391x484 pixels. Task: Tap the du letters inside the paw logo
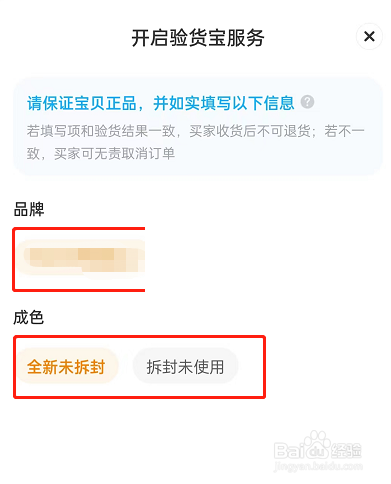click(x=317, y=452)
